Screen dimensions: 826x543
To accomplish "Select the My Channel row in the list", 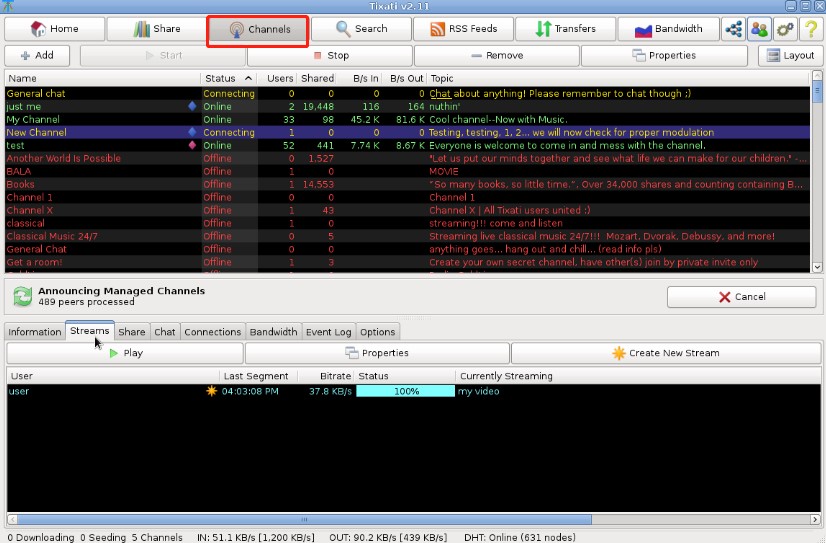I will [100, 119].
